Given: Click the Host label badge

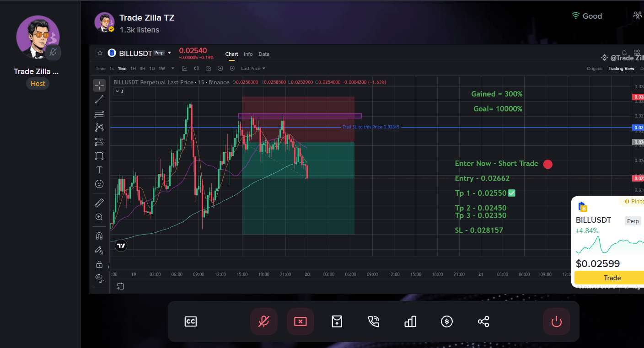Looking at the screenshot, I should (x=38, y=84).
